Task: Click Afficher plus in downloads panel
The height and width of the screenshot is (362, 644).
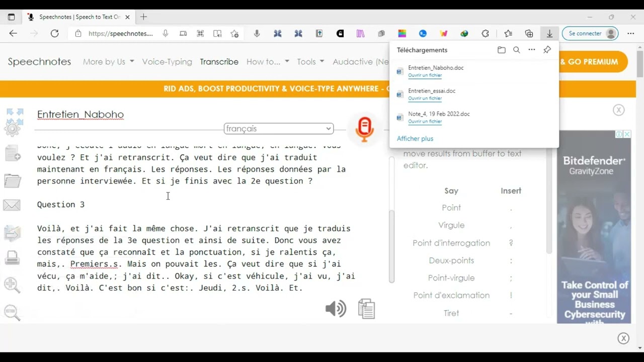Action: point(415,139)
